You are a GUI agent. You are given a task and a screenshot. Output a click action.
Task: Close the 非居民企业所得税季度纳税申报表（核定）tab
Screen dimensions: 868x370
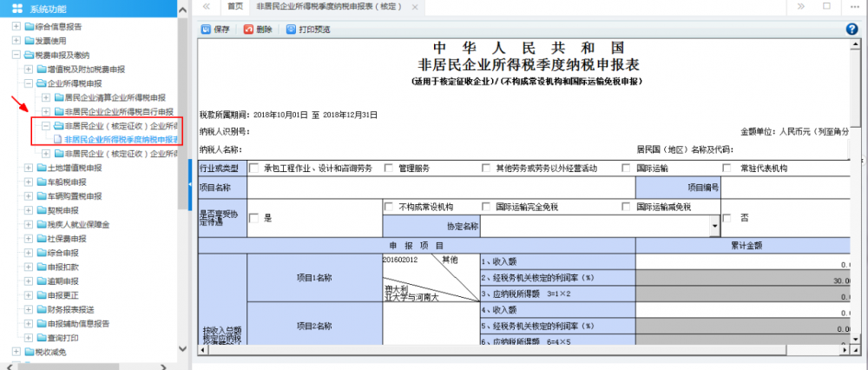click(x=413, y=7)
